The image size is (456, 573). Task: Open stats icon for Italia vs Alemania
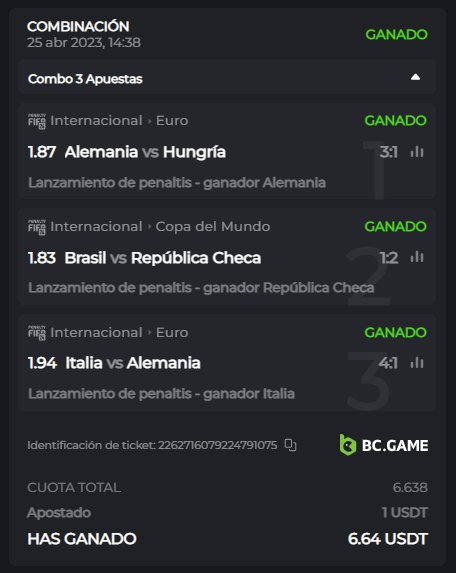(x=417, y=363)
